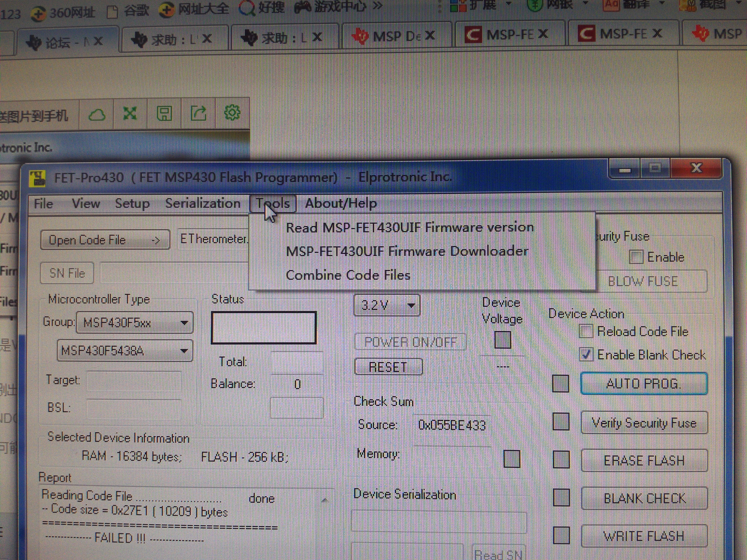Click the green share export icon

point(198,113)
